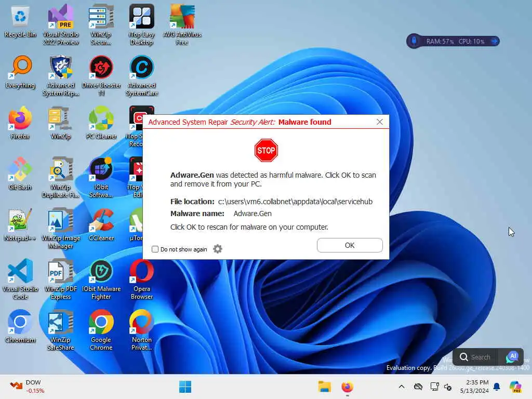This screenshot has width=532, height=399.
Task: Click the rocket boost icon in widget
Action: [x=414, y=41]
